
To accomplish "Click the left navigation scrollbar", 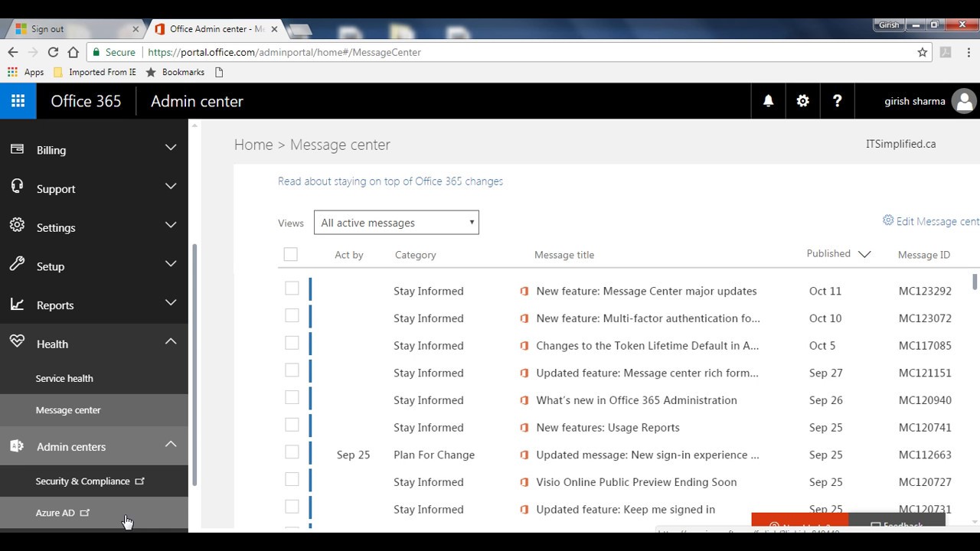I will pyautogui.click(x=194, y=365).
